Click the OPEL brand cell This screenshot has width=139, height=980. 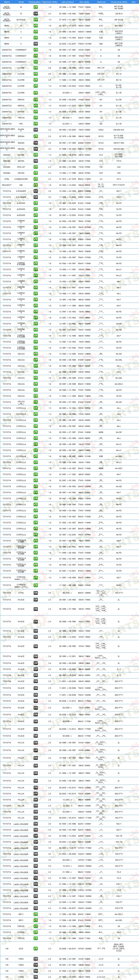point(7,179)
